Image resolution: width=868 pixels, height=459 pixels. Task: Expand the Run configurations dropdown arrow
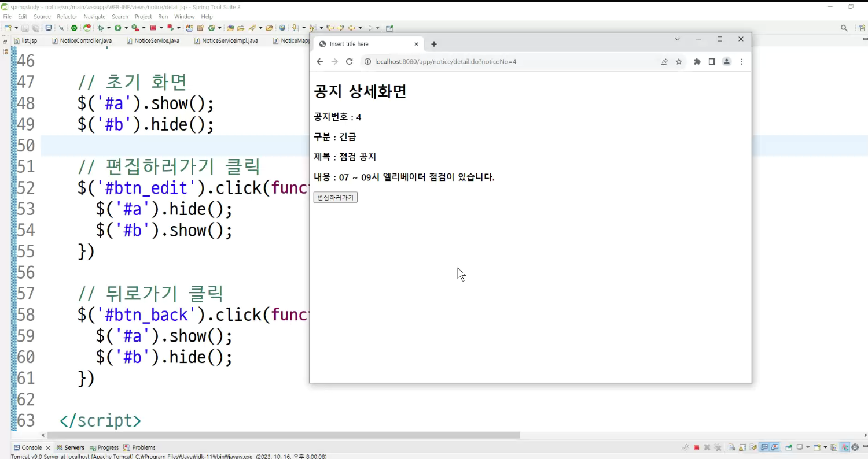126,28
